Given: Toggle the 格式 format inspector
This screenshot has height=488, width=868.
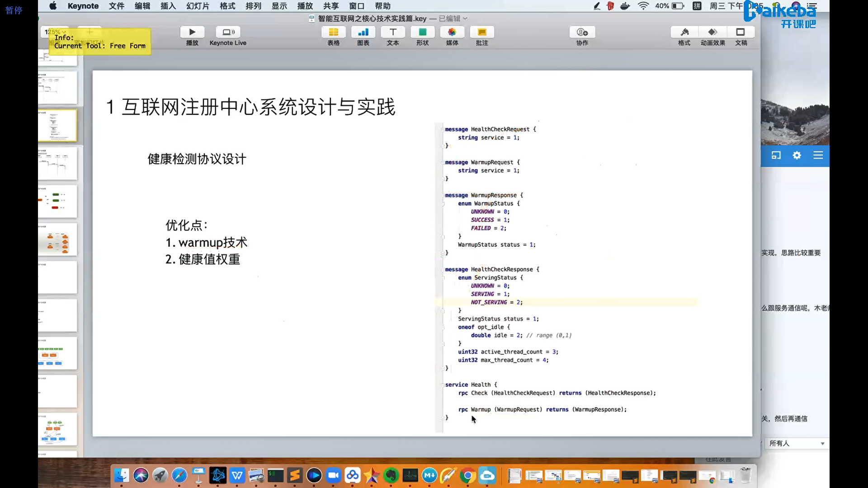Looking at the screenshot, I should click(684, 32).
